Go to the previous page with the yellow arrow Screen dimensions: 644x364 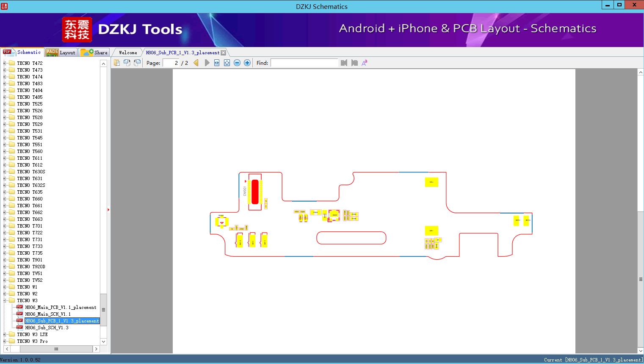pyautogui.click(x=196, y=63)
